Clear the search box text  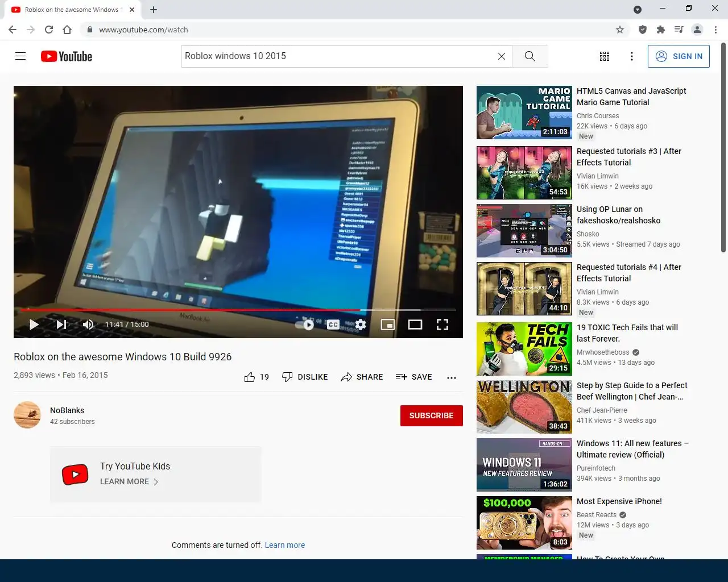[502, 56]
